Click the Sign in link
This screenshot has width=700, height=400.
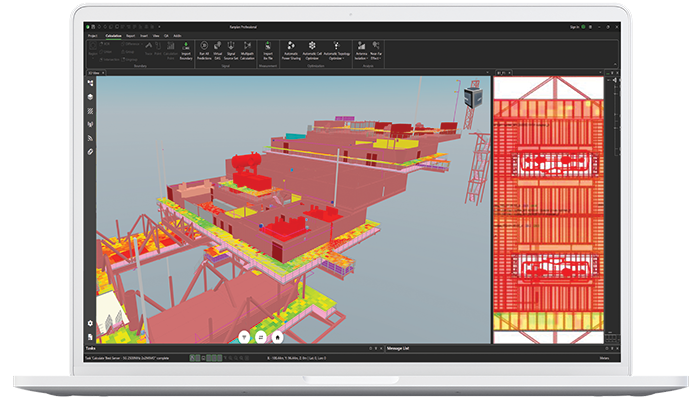click(574, 27)
